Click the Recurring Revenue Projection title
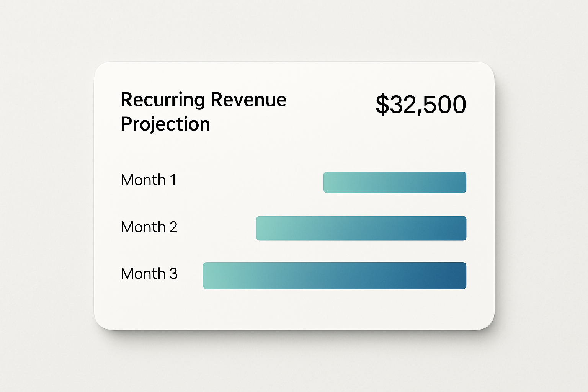Viewport: 588px width, 392px height. [203, 112]
